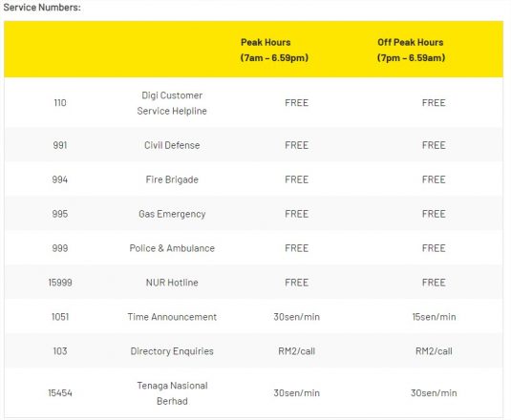Click the Police & Ambulance label
511x420 pixels.
[x=172, y=248]
